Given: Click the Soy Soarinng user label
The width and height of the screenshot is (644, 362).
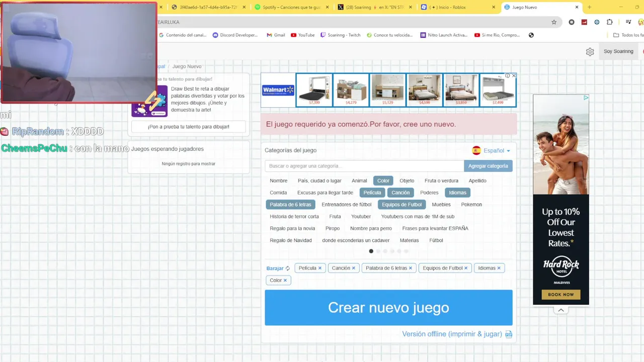Looking at the screenshot, I should click(x=618, y=51).
